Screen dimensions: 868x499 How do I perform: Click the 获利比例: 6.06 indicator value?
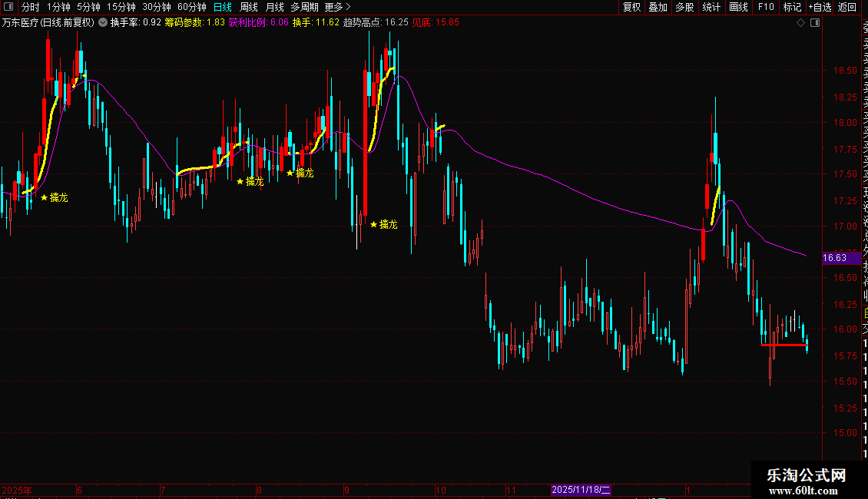[259, 23]
